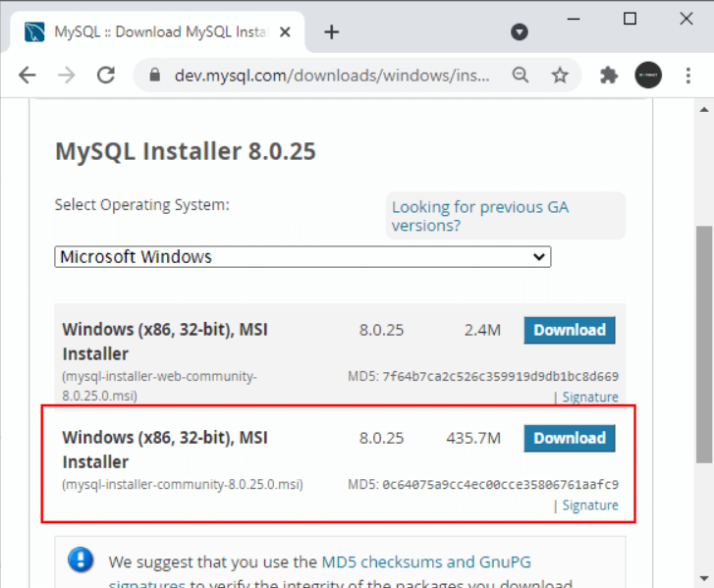Image resolution: width=714 pixels, height=588 pixels.
Task: Download the 435.7M full community installer
Action: [x=570, y=438]
